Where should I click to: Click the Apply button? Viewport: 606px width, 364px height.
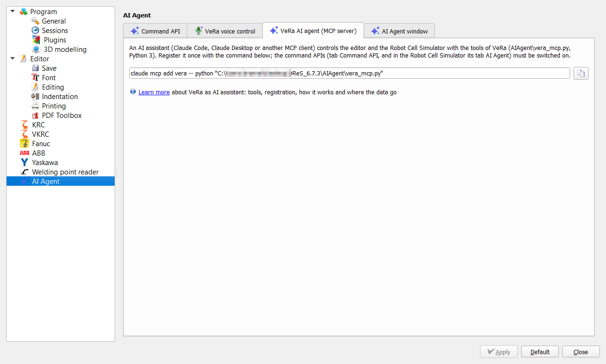499,352
